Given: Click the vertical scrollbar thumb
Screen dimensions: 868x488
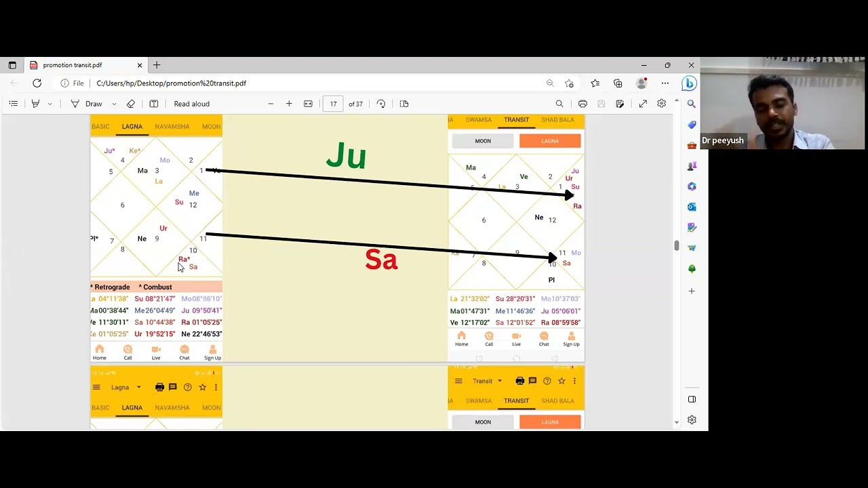Looking at the screenshot, I should pyautogui.click(x=676, y=245).
